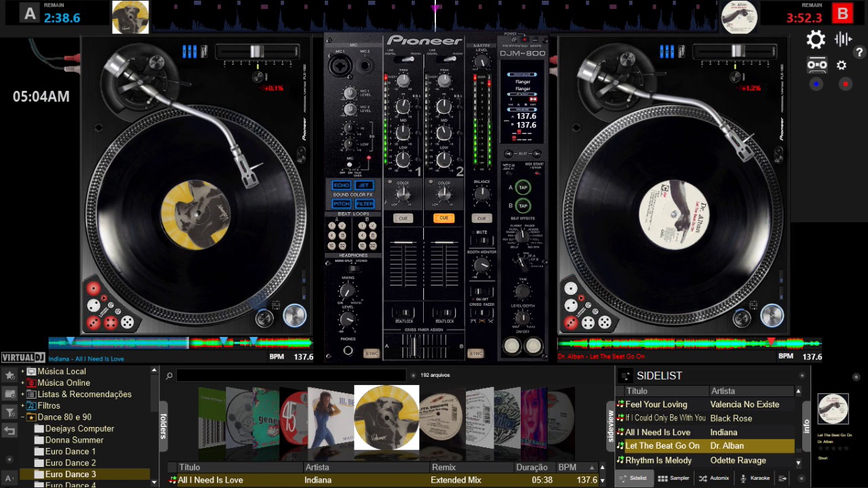868x488 pixels.
Task: Tap the green TAP button for B
Action: 523,206
